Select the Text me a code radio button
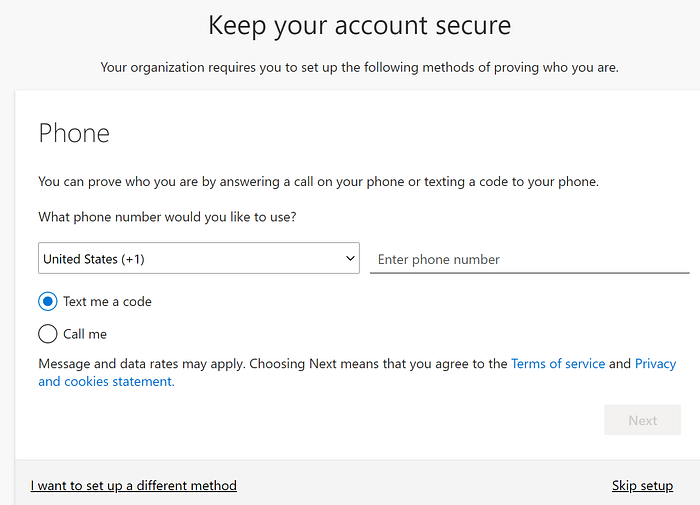The image size is (700, 505). (x=48, y=301)
